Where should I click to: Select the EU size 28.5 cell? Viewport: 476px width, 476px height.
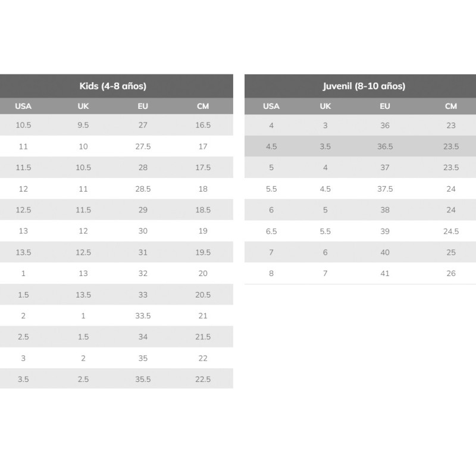[143, 189]
